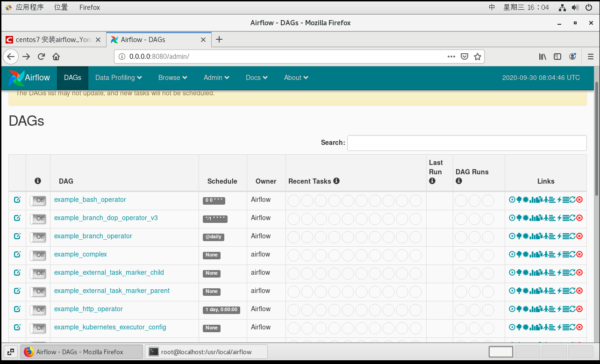600x364 pixels.
Task: Open Code View for example_kubernetes_executor_config
Action: click(x=559, y=327)
